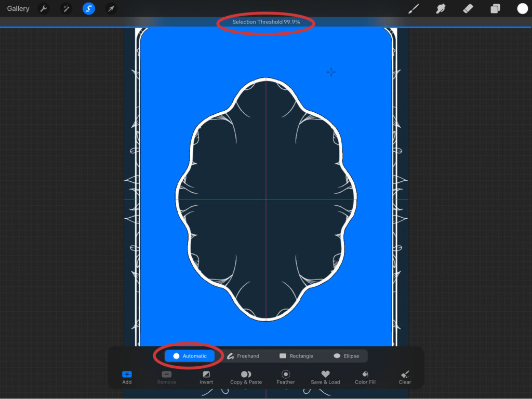532x399 pixels.
Task: Toggle the Selection tool icon
Action: tap(89, 9)
